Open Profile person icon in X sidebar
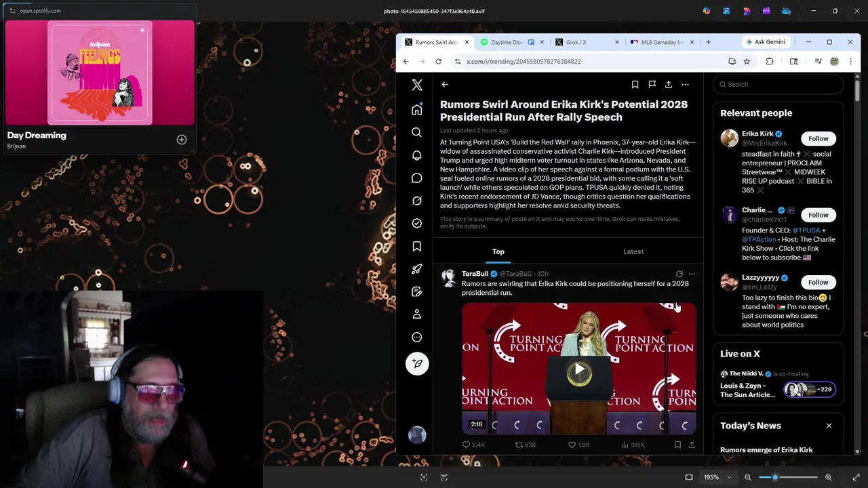Image resolution: width=868 pixels, height=488 pixels. (x=417, y=314)
